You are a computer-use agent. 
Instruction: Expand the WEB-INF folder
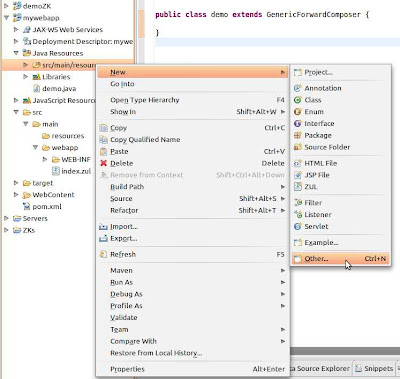pyautogui.click(x=45, y=159)
